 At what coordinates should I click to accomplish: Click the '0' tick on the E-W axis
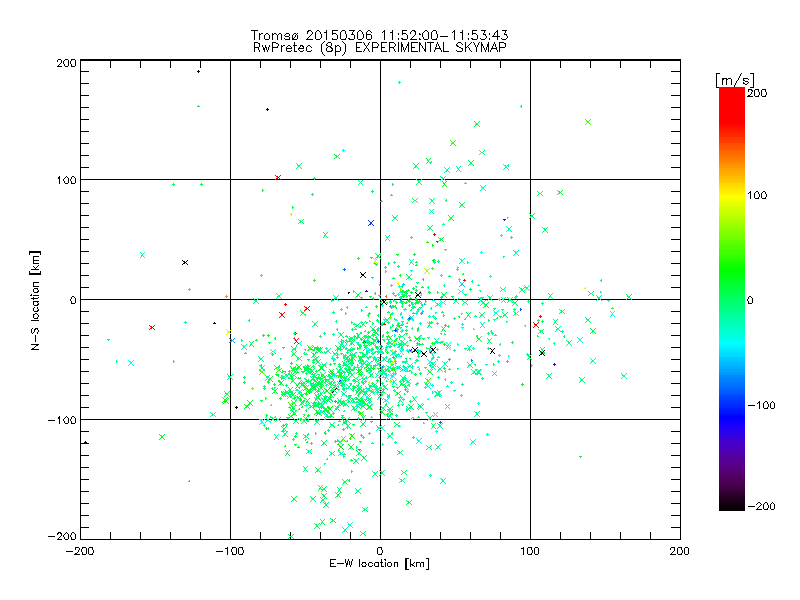[x=380, y=551]
